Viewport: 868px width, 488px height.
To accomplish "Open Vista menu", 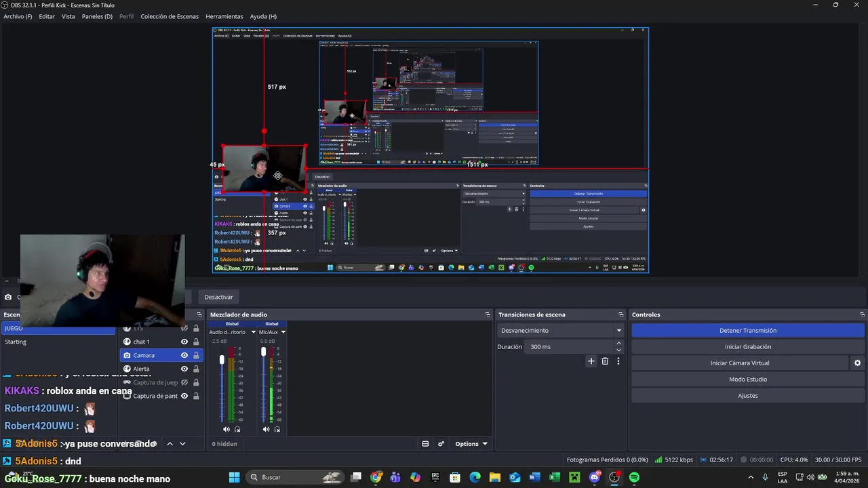I will (x=68, y=16).
